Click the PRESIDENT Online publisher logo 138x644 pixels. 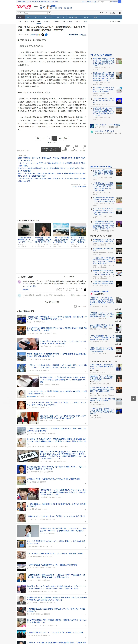pyautogui.click(x=77, y=35)
